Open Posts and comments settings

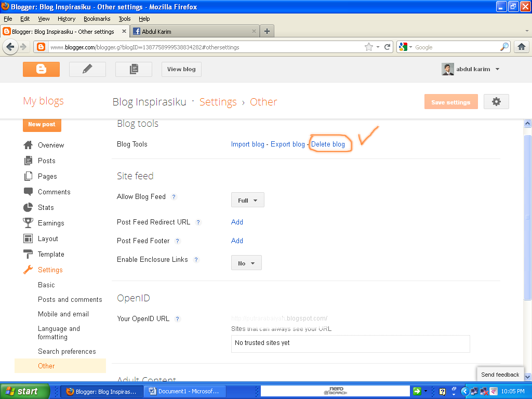70,300
